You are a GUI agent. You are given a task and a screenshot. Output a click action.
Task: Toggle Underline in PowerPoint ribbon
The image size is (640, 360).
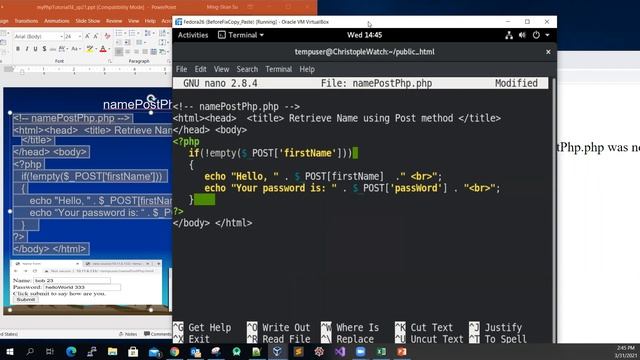[36, 49]
